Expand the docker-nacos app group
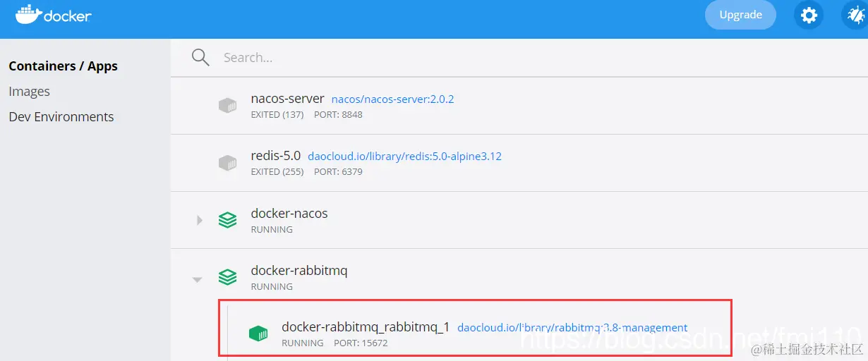Viewport: 868px width, 361px height. pyautogui.click(x=199, y=220)
